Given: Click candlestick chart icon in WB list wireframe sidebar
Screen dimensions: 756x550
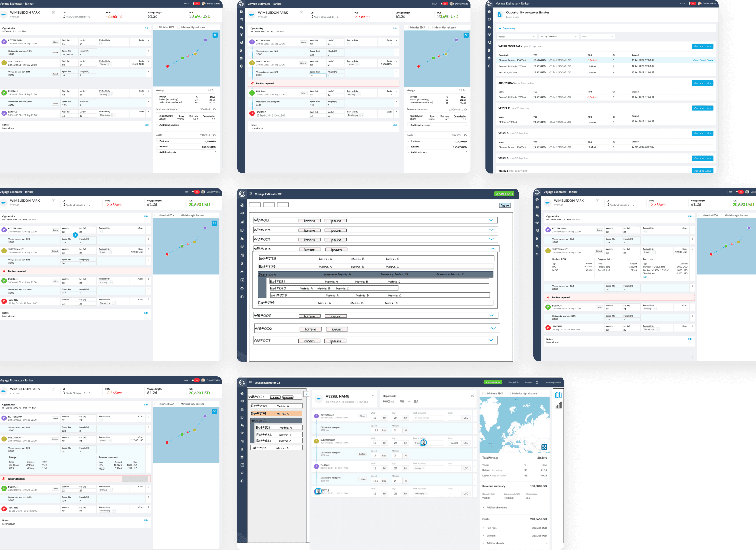Looking at the screenshot, I should tap(242, 213).
